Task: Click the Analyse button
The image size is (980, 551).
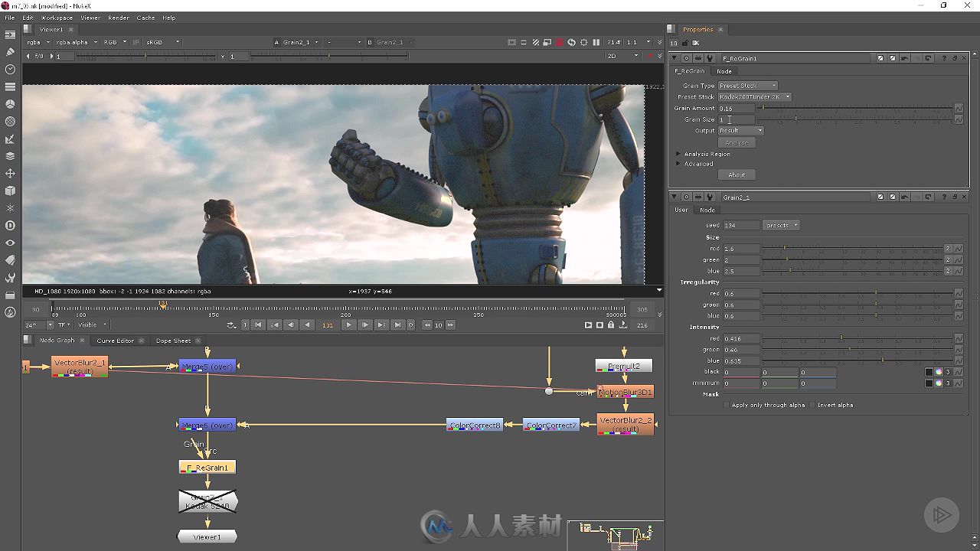Action: pyautogui.click(x=737, y=143)
